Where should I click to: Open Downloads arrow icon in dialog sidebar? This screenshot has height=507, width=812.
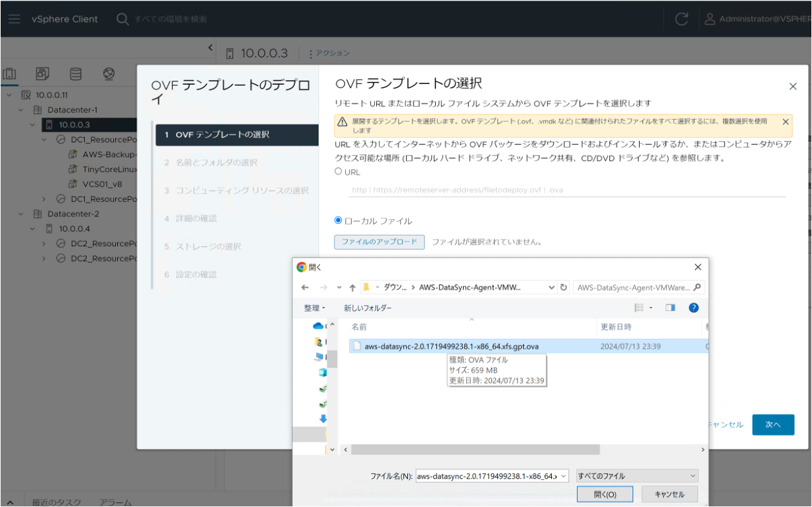323,418
